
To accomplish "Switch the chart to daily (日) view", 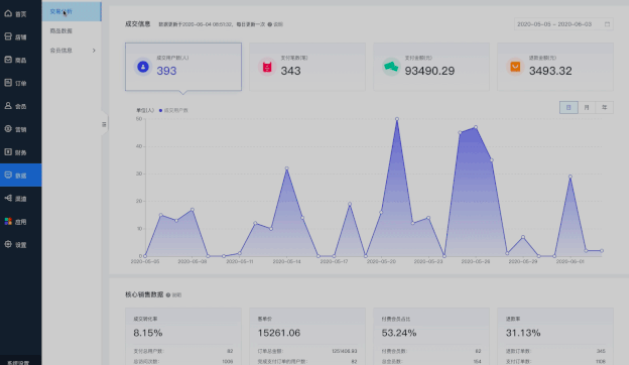I will coord(568,107).
